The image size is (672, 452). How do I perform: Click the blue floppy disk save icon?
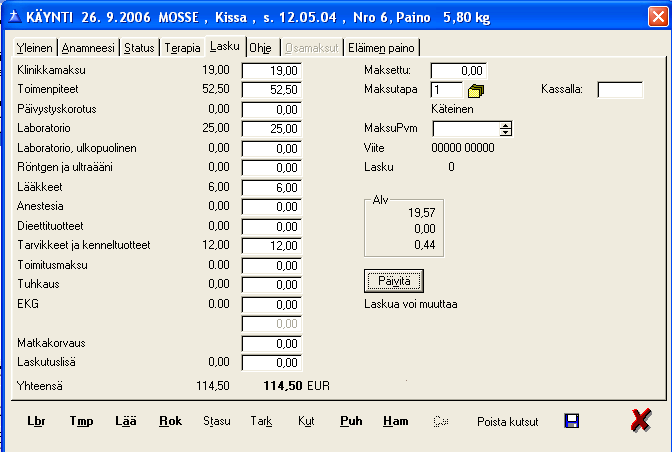[x=572, y=421]
